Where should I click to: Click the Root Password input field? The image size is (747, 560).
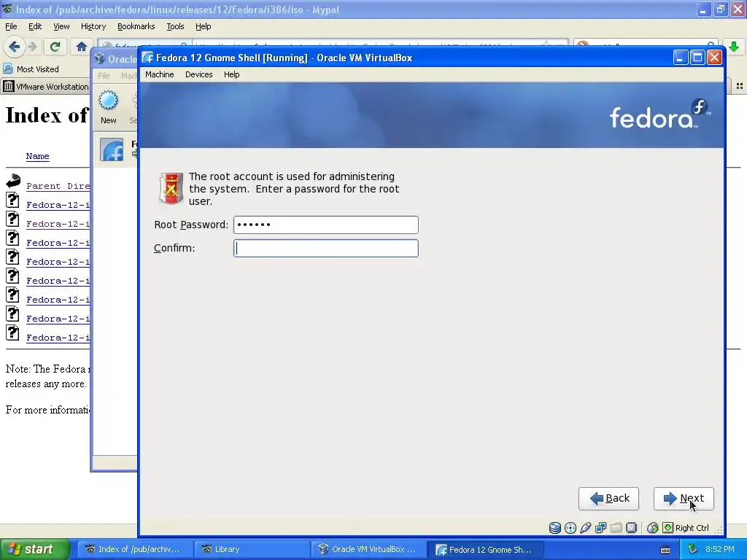pos(326,225)
